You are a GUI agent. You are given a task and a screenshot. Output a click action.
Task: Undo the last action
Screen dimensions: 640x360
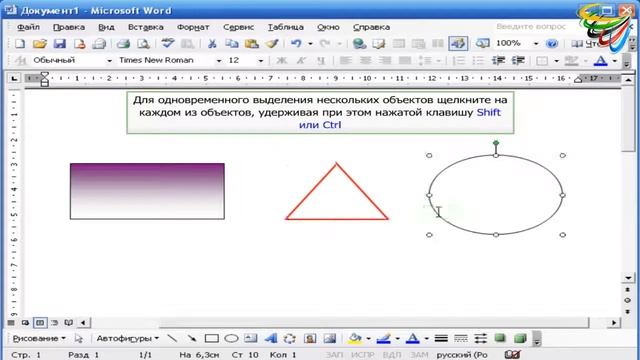pos(296,43)
